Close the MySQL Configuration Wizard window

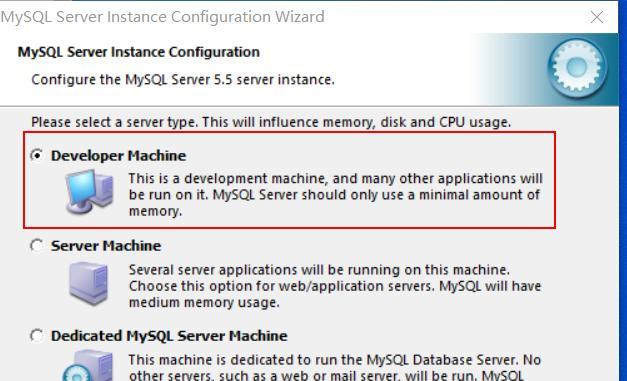(597, 17)
